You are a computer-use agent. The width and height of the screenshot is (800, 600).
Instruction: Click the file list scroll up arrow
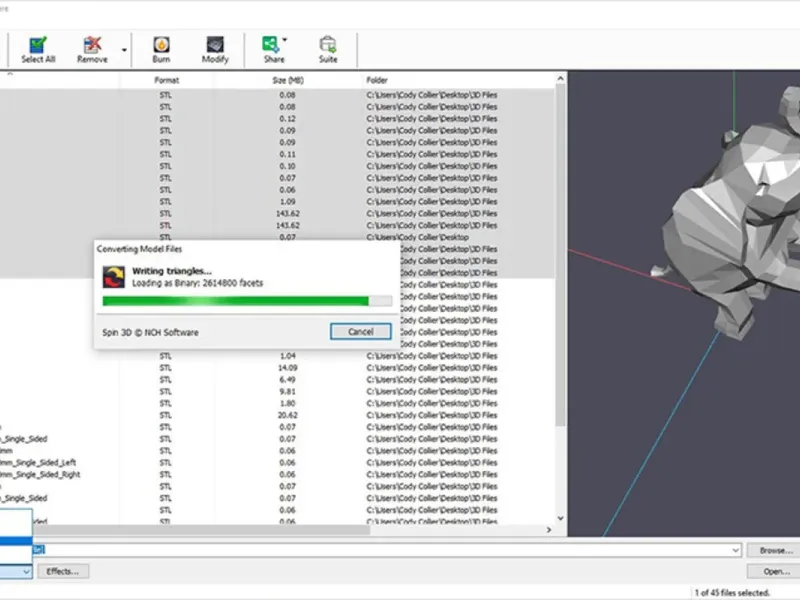pyautogui.click(x=560, y=79)
